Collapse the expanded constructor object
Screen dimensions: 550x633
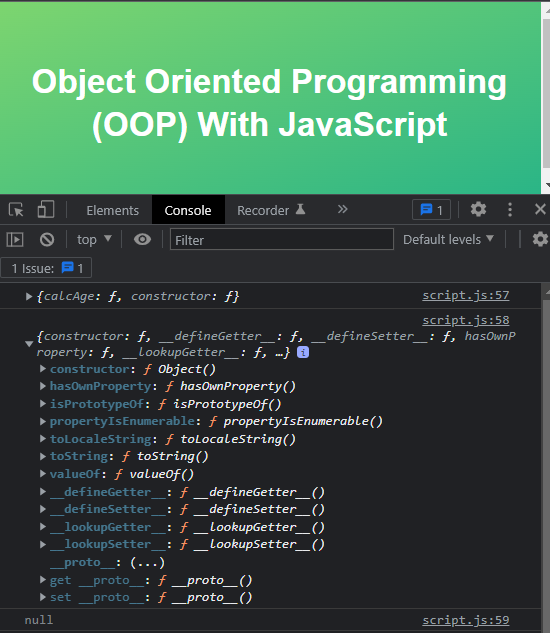[x=29, y=344]
